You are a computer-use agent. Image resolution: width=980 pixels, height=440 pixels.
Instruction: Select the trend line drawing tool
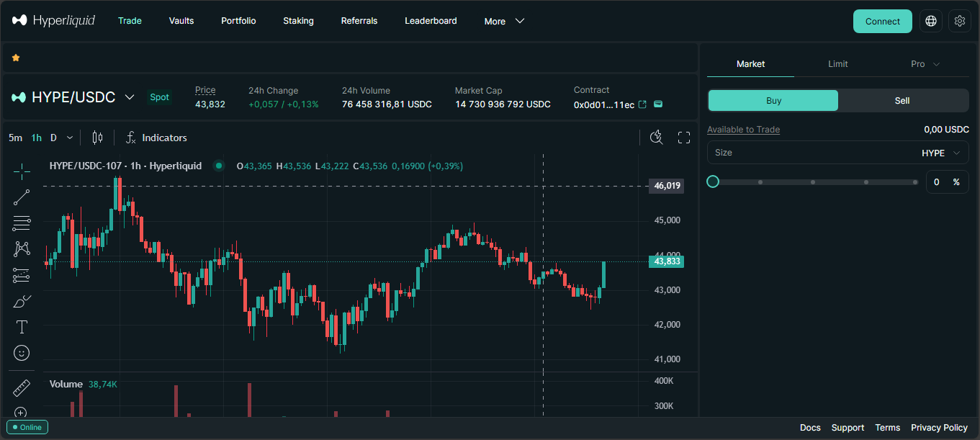coord(22,197)
